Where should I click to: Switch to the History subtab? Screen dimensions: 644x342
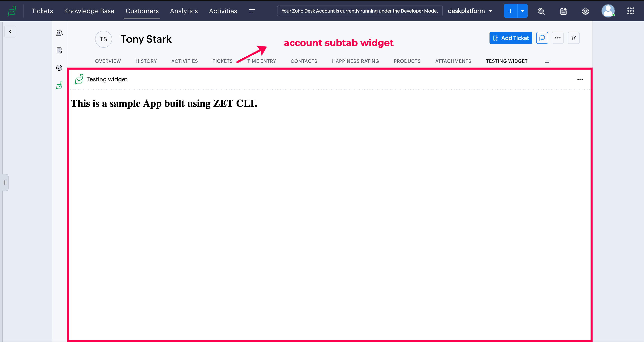(146, 61)
